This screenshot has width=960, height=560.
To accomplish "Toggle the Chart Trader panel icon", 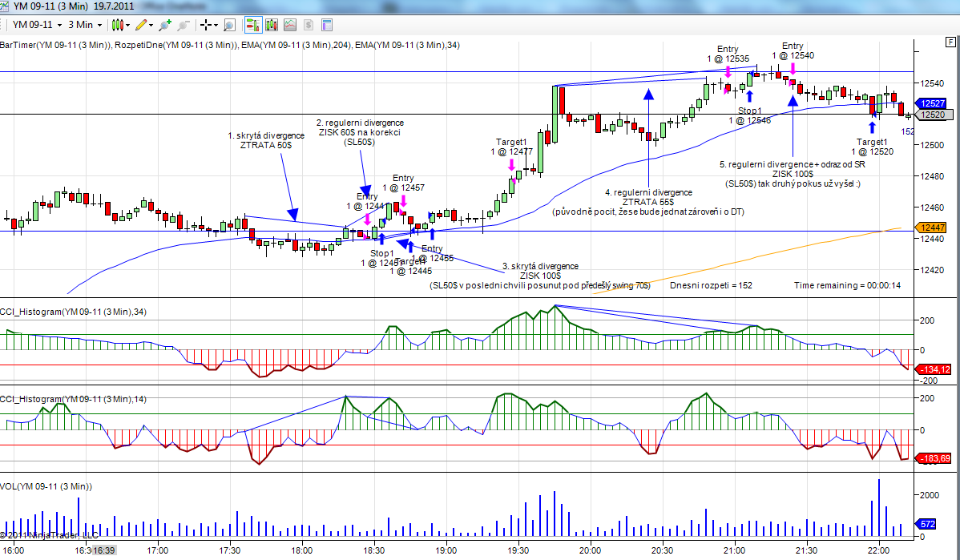I will tap(253, 25).
